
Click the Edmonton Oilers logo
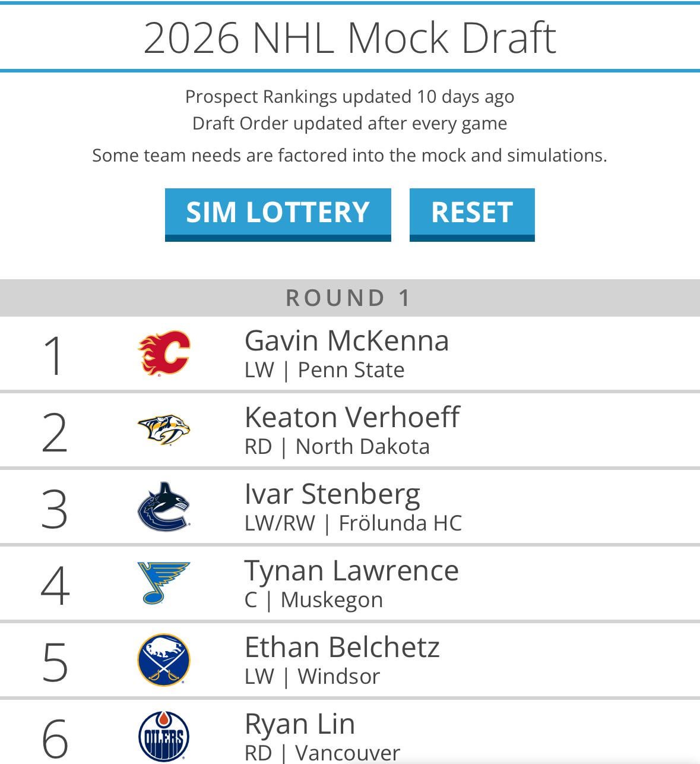[164, 737]
